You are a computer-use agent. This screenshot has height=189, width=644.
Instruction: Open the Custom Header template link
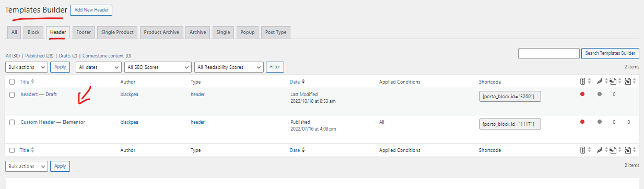click(38, 122)
